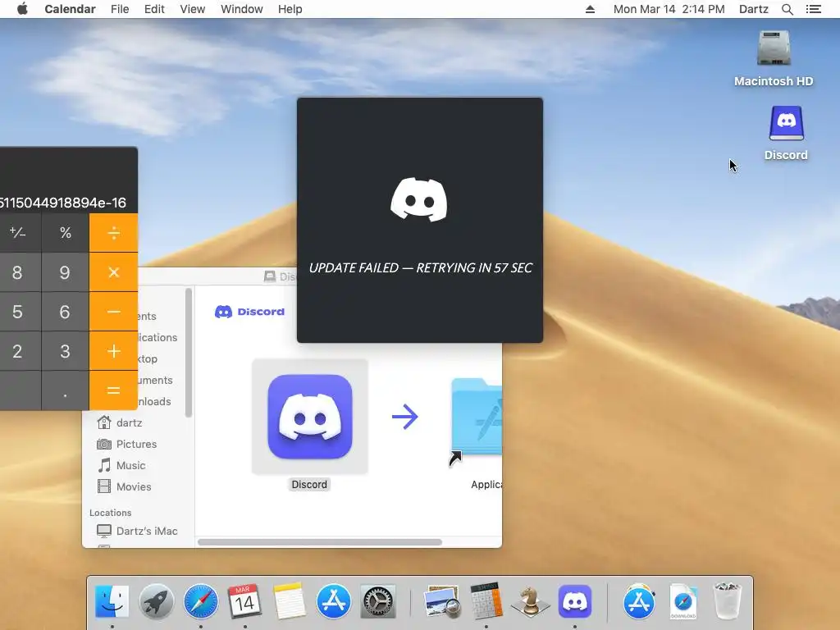
Task: Open the Window menu
Action: (x=242, y=9)
